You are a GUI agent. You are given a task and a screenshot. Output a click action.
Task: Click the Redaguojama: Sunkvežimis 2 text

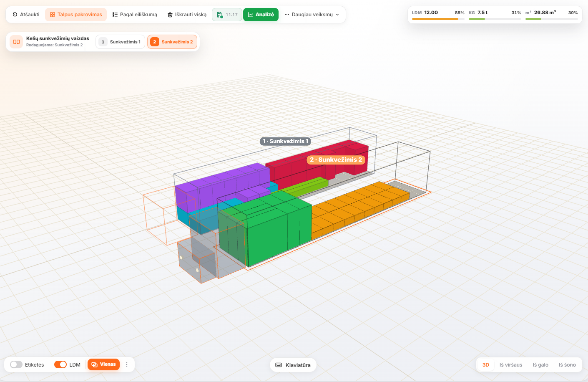tap(54, 45)
